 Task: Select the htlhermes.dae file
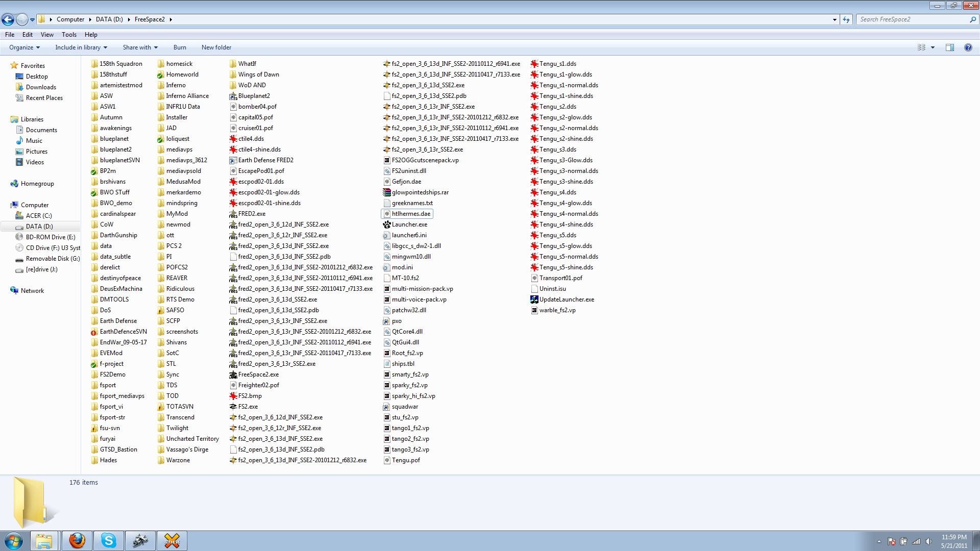407,214
